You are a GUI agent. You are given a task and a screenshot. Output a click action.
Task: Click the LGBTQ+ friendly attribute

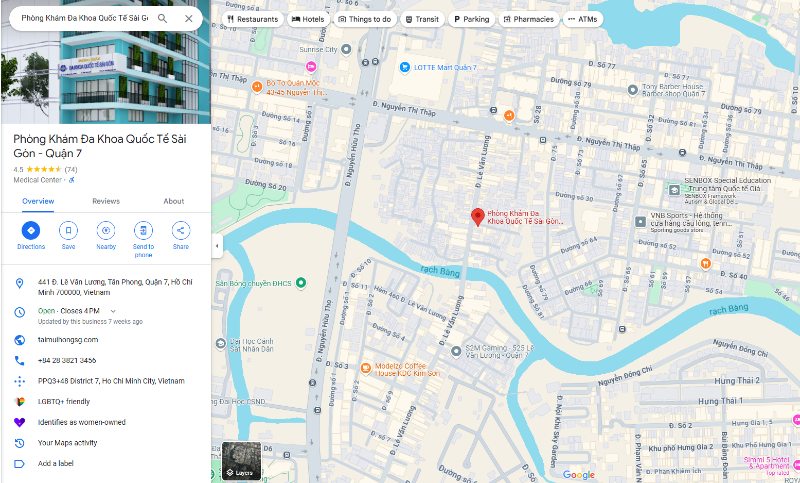pos(64,401)
